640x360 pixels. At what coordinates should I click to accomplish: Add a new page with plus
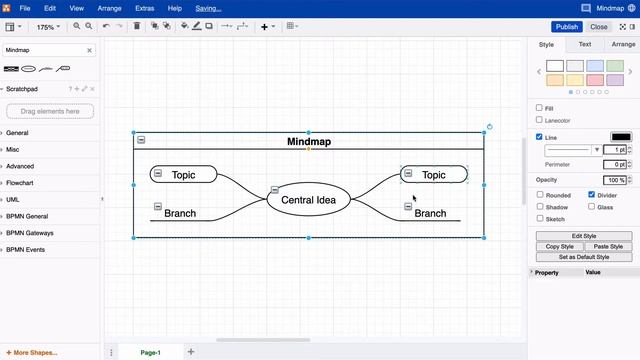pos(191,351)
